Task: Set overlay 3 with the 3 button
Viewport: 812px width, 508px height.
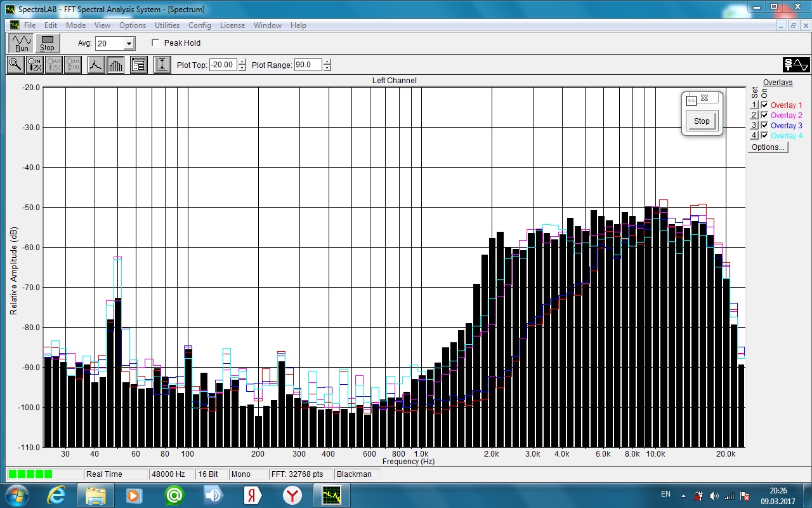Action: click(754, 126)
